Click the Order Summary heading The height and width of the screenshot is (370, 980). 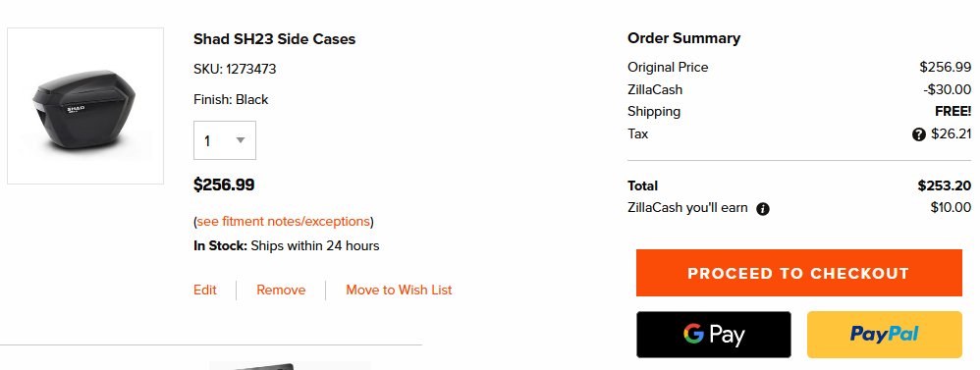tap(683, 38)
